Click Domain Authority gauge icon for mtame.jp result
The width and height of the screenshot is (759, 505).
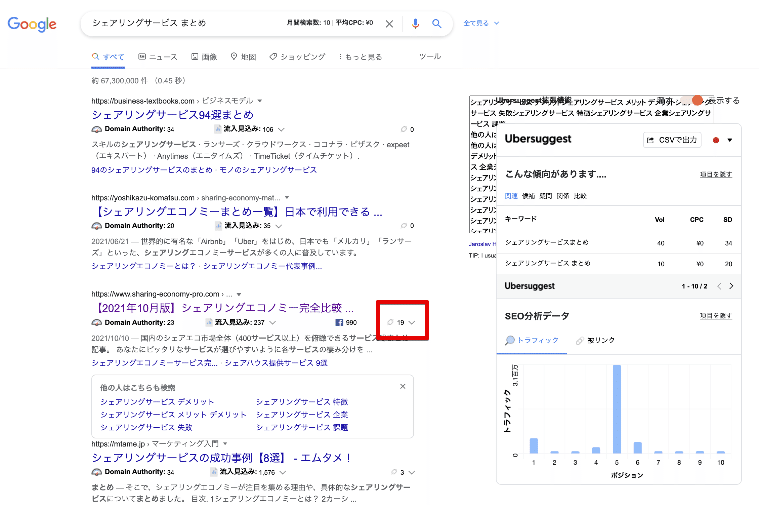[x=97, y=472]
